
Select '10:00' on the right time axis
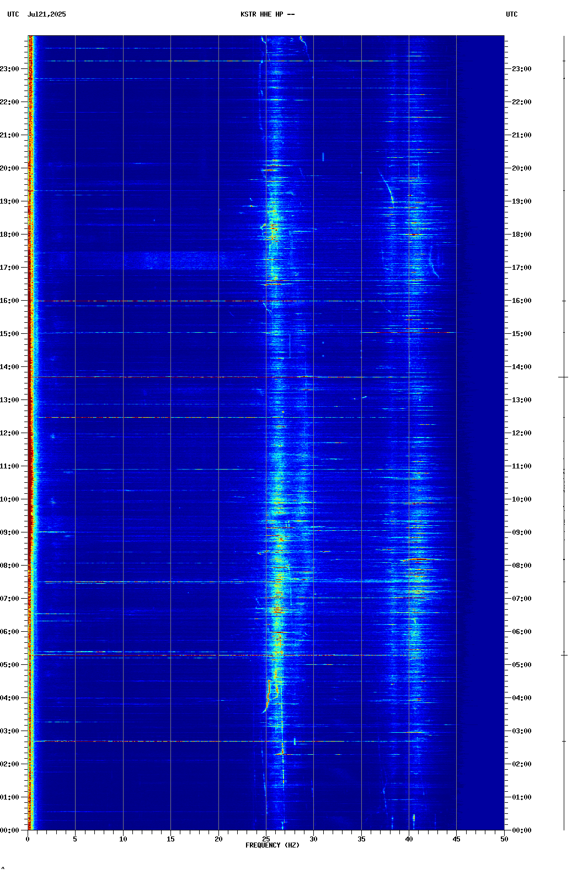point(522,499)
